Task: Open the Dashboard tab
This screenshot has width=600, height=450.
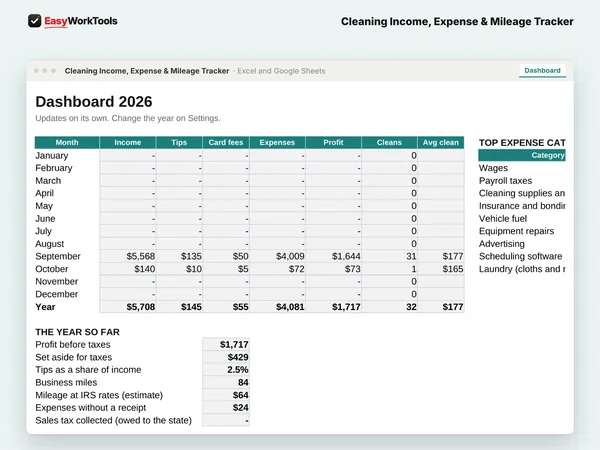Action: pos(542,71)
